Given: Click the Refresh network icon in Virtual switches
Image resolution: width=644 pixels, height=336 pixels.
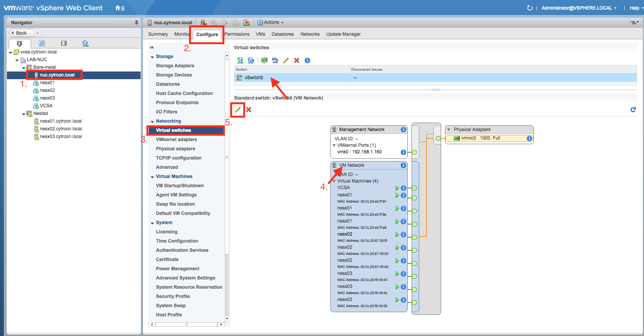Looking at the screenshot, I should tap(251, 60).
